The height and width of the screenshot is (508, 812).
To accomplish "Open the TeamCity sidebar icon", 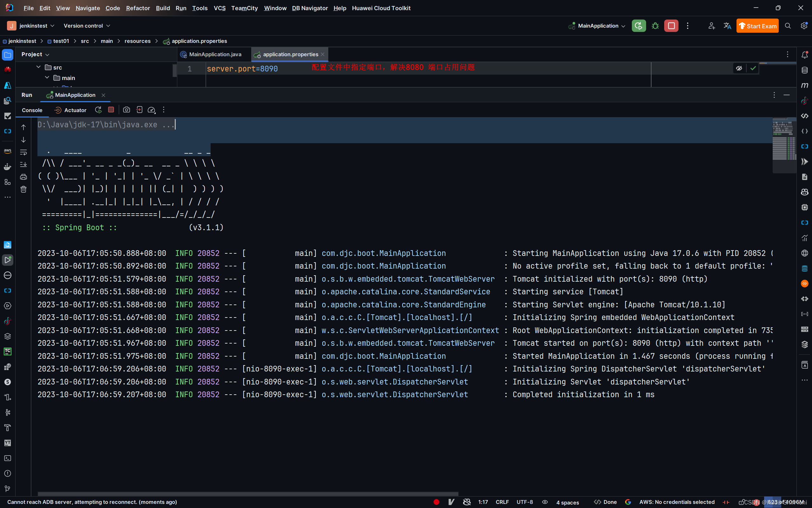I will point(7,351).
